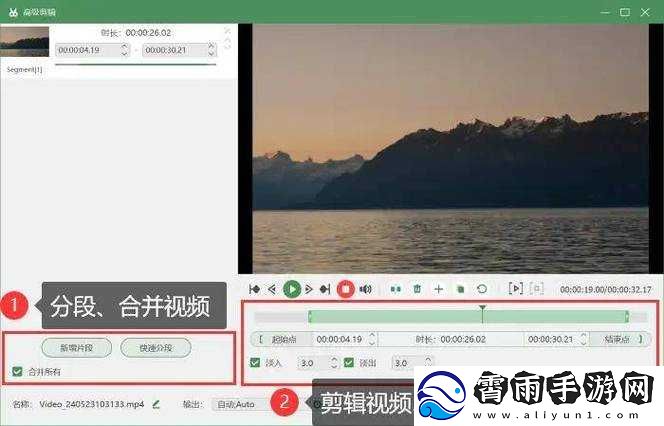Reset edits with the circular arrow icon
Viewport: 664px width, 426px height.
pos(481,289)
